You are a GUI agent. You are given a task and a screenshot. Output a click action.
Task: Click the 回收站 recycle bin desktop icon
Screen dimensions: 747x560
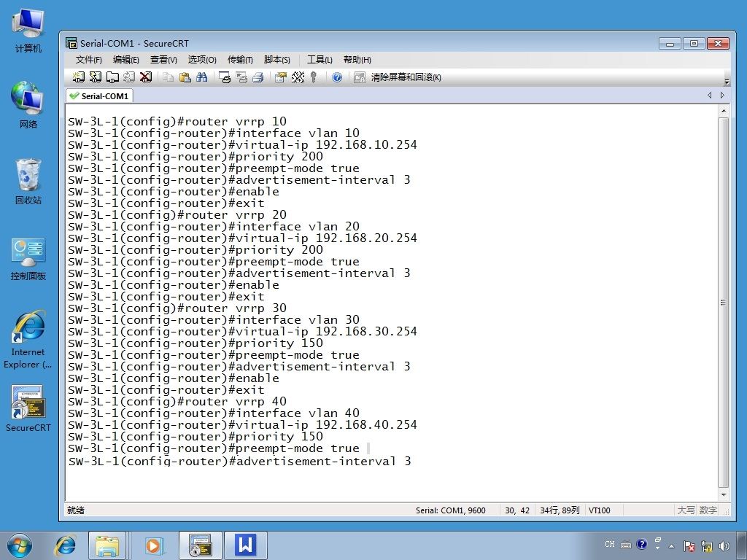(x=28, y=182)
